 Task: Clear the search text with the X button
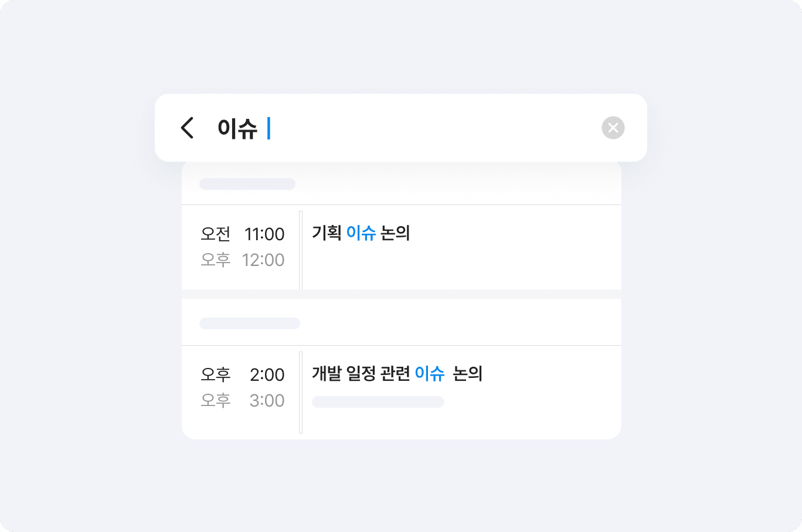pos(613,128)
